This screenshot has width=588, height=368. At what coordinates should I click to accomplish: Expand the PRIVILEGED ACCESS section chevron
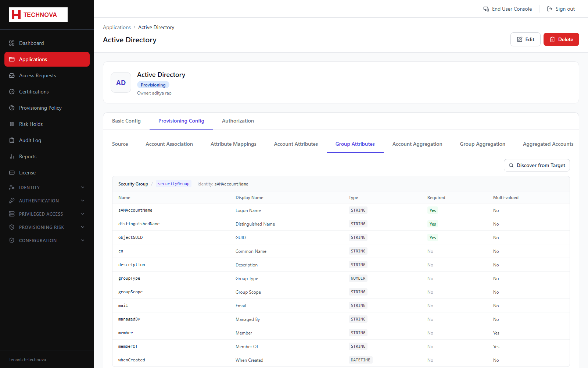tap(83, 214)
